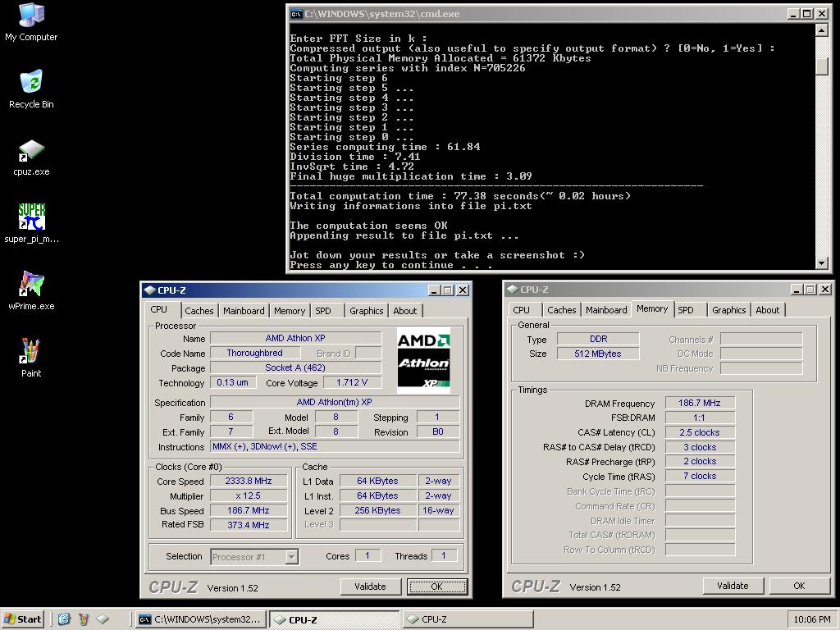Image resolution: width=840 pixels, height=630 pixels.
Task: Click the memory Size value 512 MBytes
Action: click(598, 354)
